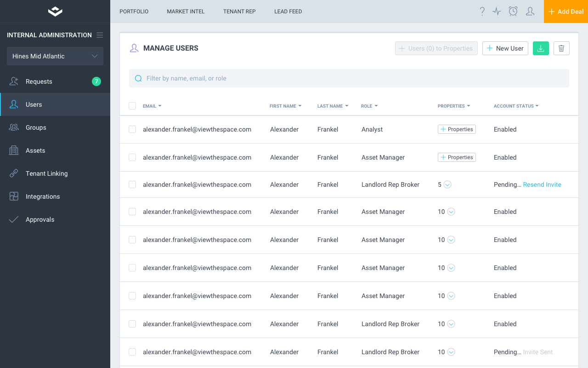This screenshot has height=368, width=588.
Task: Collapse sidebar with hamburger menu icon
Action: pyautogui.click(x=100, y=35)
